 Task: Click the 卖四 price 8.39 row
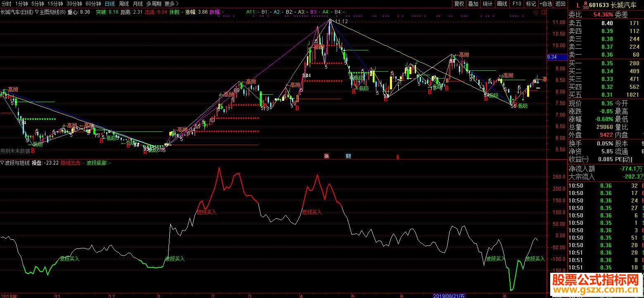point(606,31)
